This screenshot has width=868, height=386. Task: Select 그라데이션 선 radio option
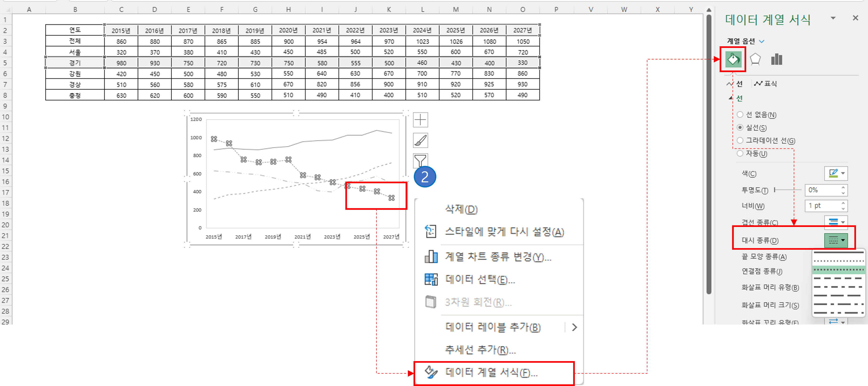click(740, 140)
